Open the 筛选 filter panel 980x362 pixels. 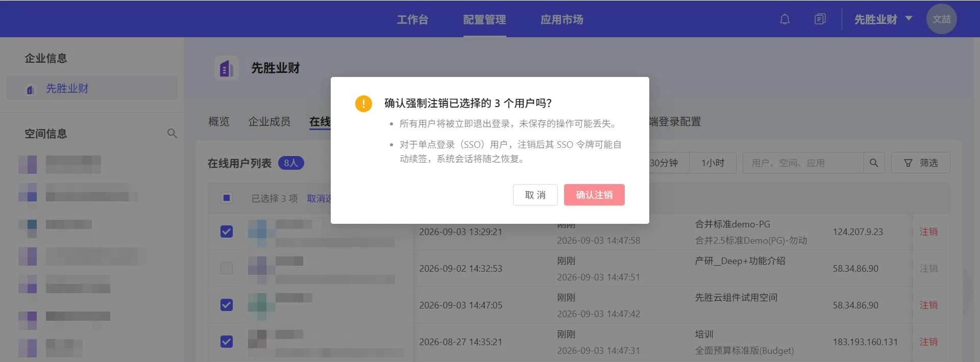pyautogui.click(x=921, y=163)
